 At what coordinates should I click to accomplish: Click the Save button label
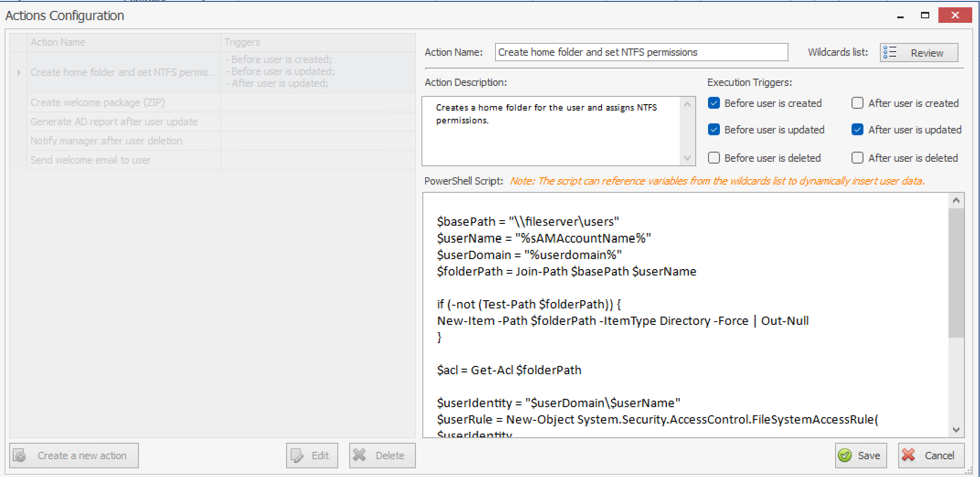click(x=869, y=456)
